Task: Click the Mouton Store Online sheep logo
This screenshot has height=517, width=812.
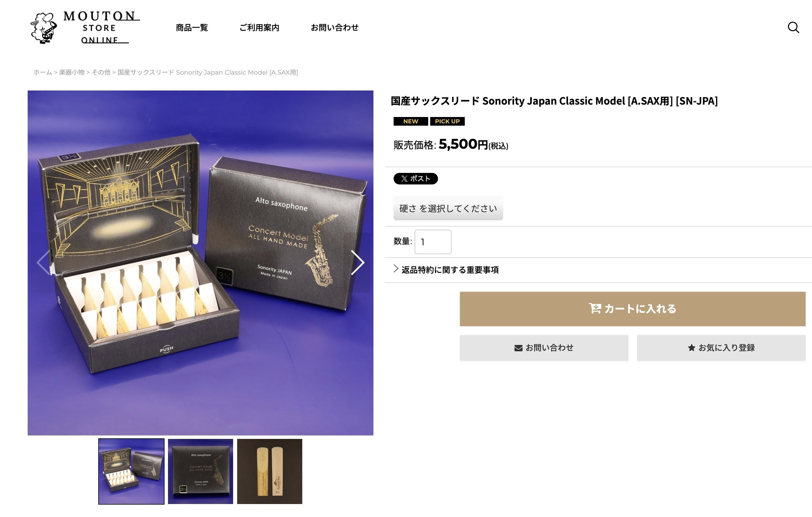Action: coord(85,27)
